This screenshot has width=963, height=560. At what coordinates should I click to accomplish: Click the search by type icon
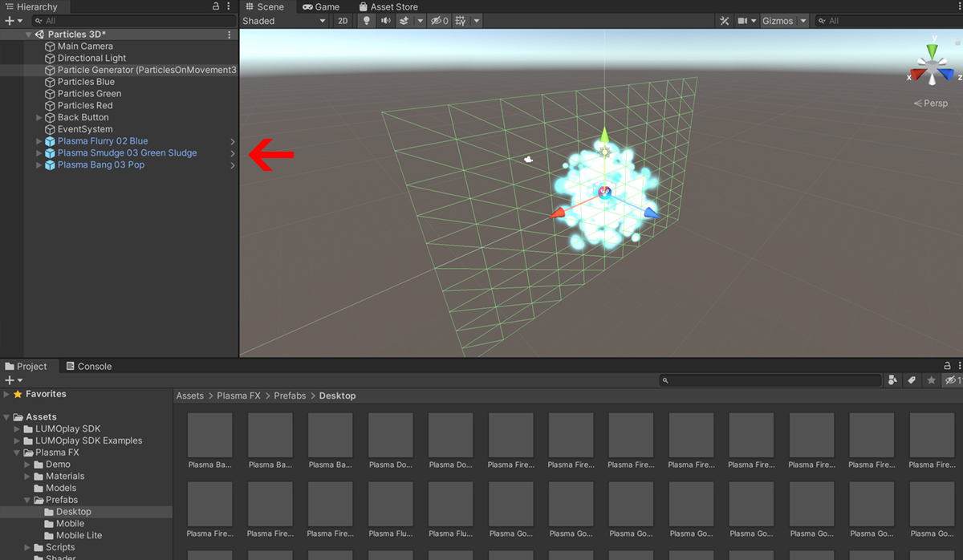892,380
